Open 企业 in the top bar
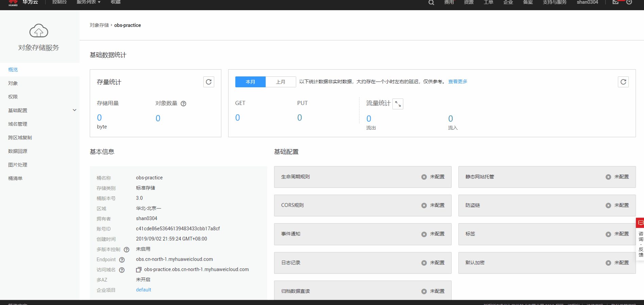The image size is (644, 305). click(508, 2)
